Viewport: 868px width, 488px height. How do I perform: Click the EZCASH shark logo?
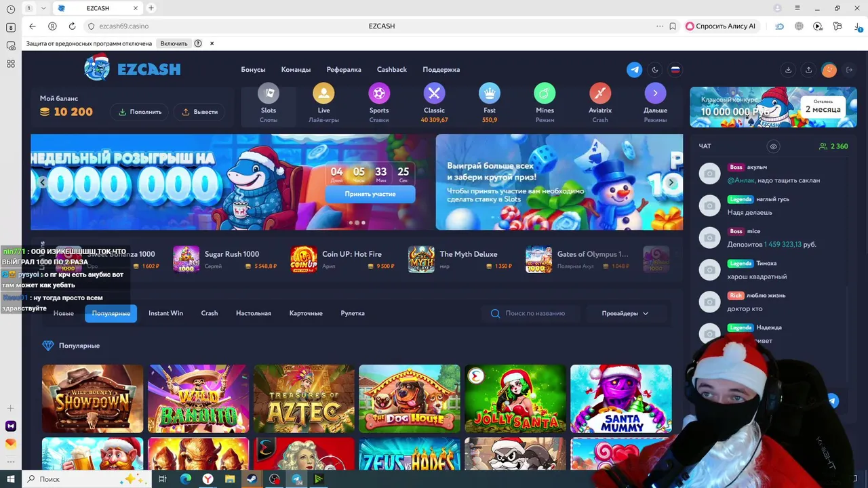(x=132, y=68)
